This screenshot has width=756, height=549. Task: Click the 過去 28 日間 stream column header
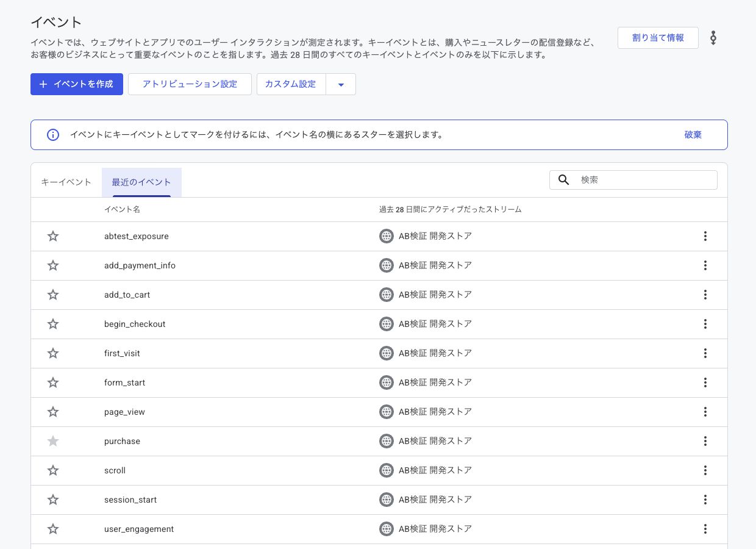click(451, 209)
